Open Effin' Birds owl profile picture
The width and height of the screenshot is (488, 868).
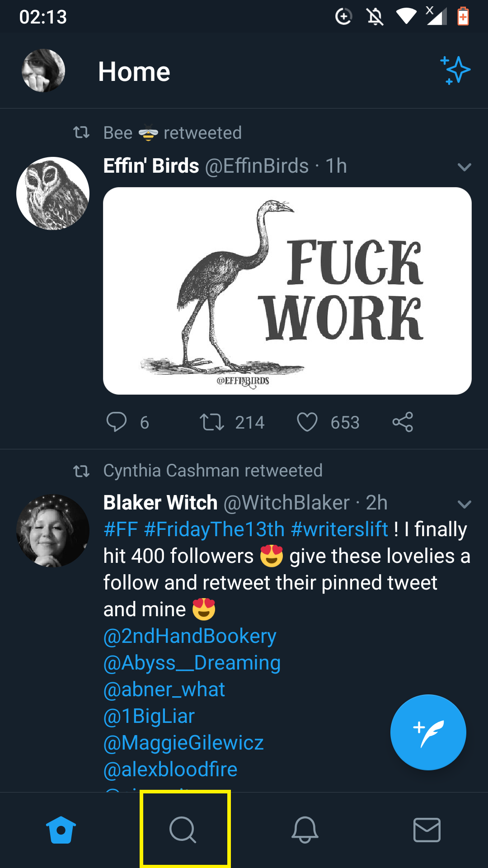(x=53, y=193)
